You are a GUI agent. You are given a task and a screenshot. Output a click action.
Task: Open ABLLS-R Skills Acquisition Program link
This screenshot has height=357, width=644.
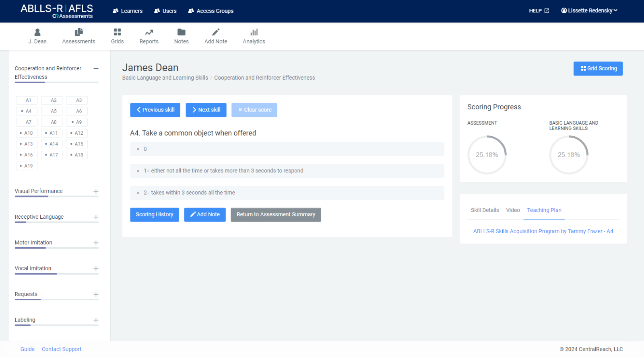pyautogui.click(x=543, y=232)
